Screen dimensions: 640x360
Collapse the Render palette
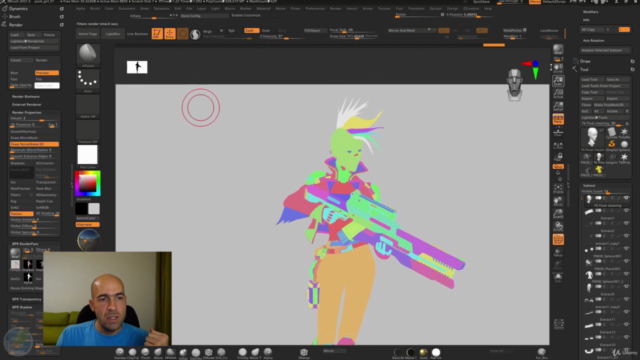click(16, 25)
